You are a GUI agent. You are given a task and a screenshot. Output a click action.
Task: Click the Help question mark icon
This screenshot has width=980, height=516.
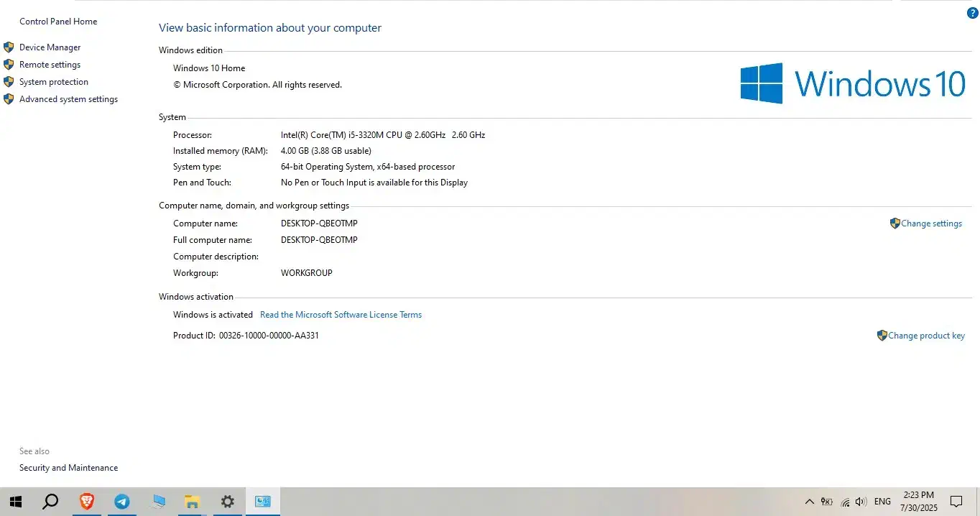[x=972, y=13]
